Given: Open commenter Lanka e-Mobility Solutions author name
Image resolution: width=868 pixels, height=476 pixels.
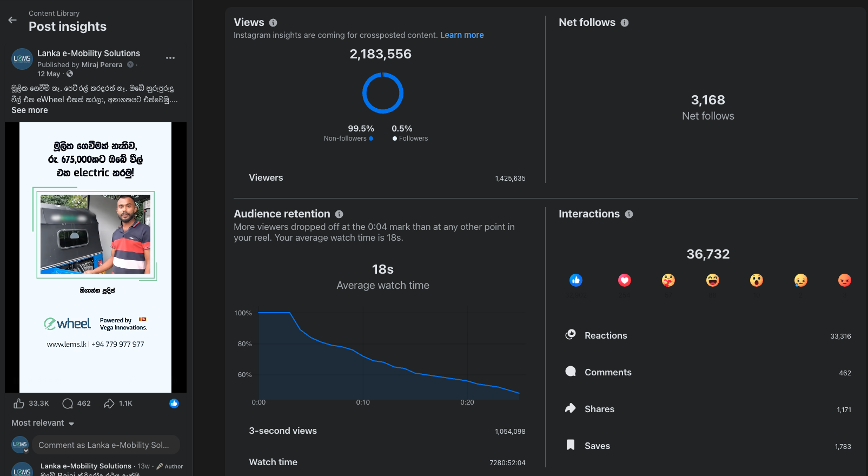Looking at the screenshot, I should click(x=86, y=466).
